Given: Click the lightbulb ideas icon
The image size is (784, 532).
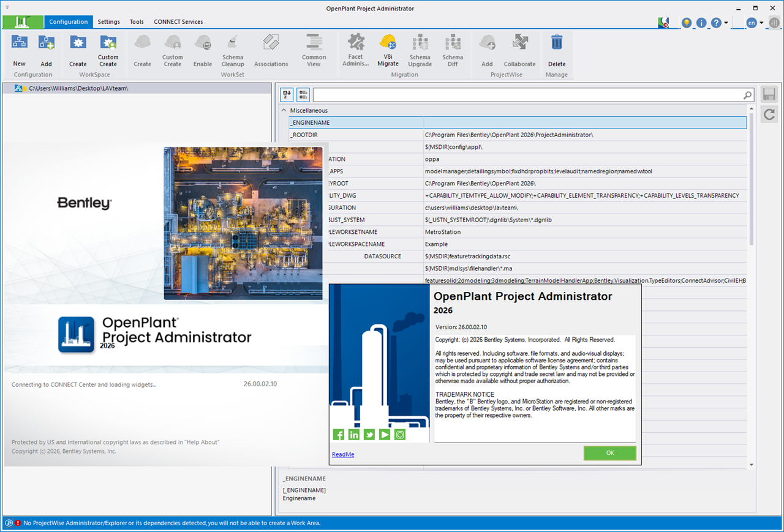Looking at the screenshot, I should click(x=687, y=23).
